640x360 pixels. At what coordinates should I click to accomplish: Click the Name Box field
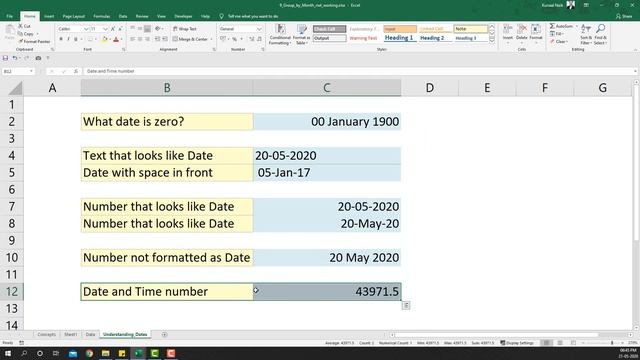coord(18,71)
